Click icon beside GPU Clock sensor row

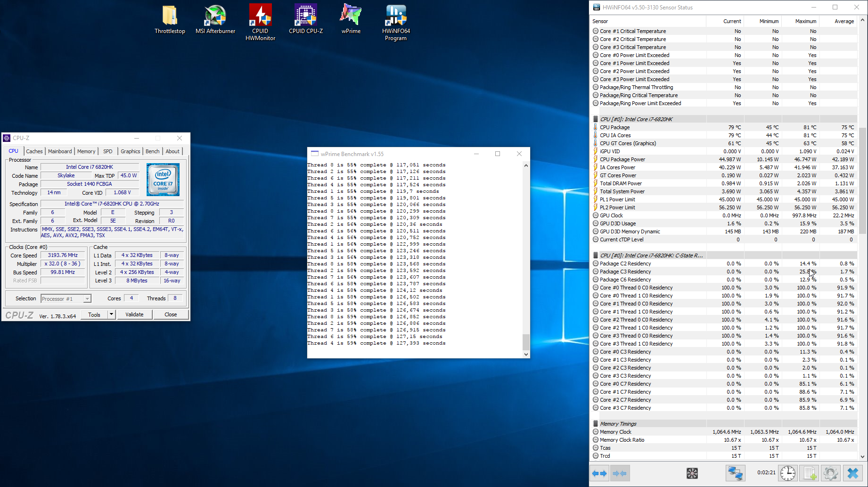tap(595, 215)
